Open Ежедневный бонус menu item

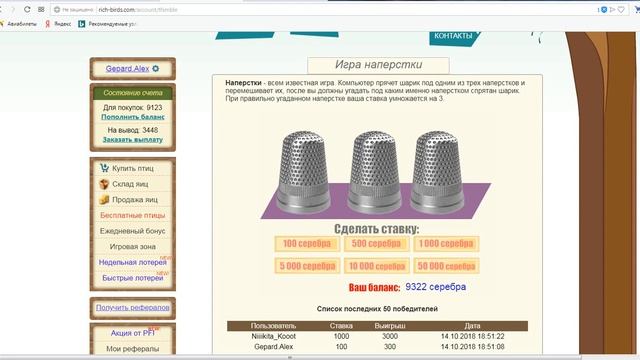[x=133, y=231]
